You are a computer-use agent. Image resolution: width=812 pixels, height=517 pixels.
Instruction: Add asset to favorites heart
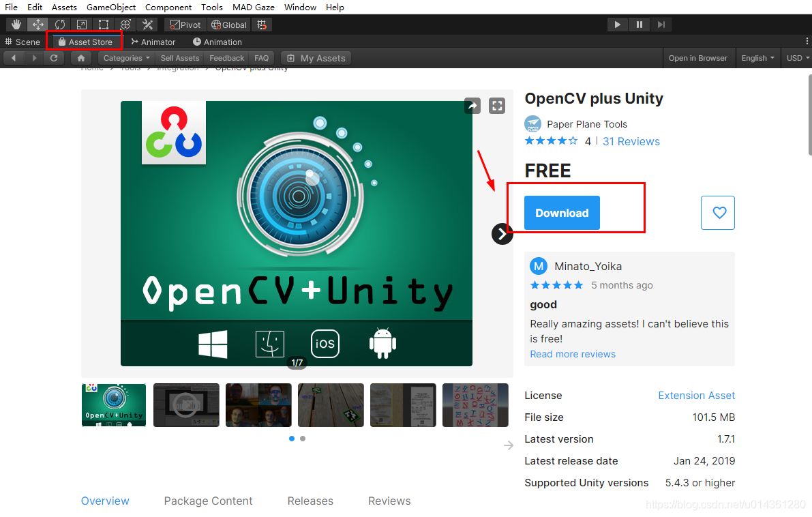[x=718, y=213]
